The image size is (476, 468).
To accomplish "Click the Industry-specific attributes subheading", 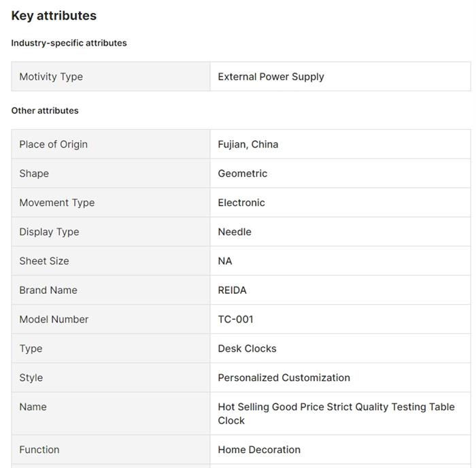I will click(69, 43).
